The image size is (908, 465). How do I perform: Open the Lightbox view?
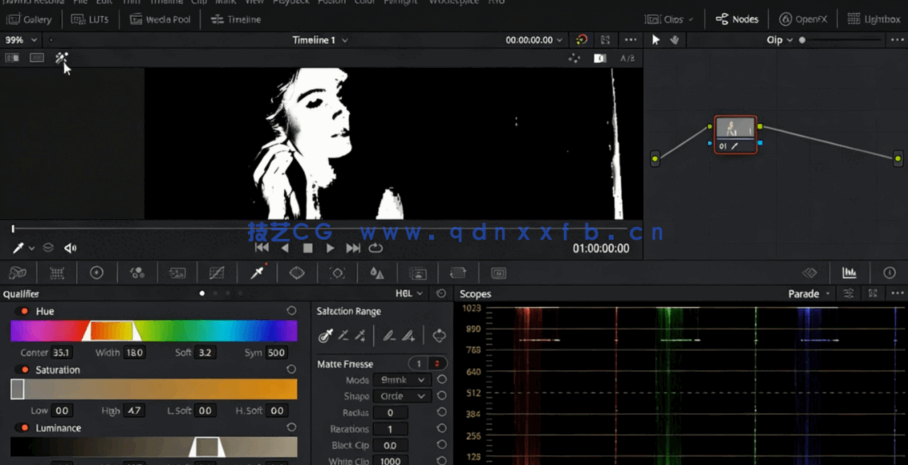pyautogui.click(x=873, y=19)
